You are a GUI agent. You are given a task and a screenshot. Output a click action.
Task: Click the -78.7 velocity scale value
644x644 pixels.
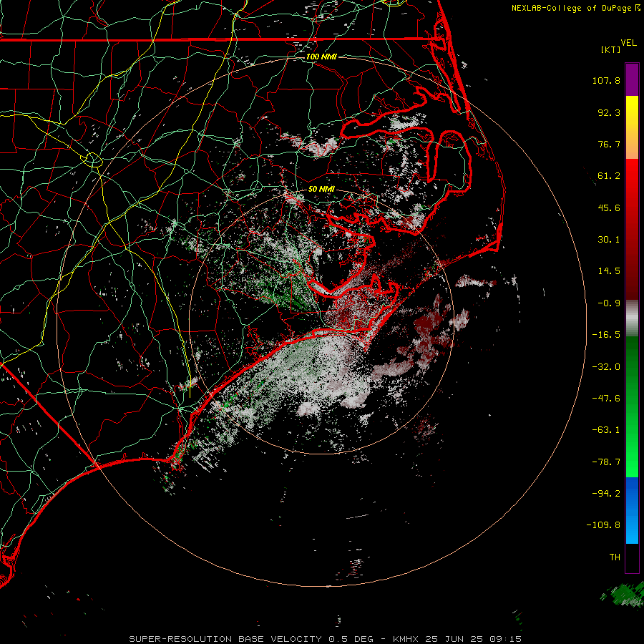click(x=606, y=462)
